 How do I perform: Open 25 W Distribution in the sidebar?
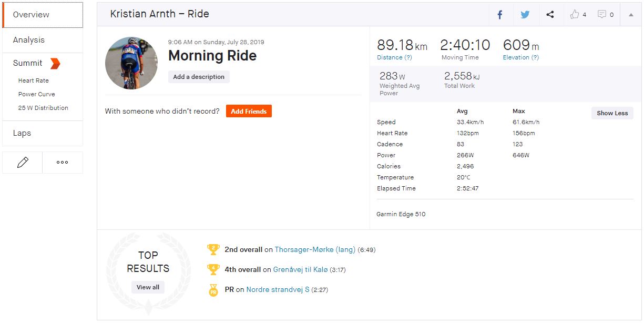(x=43, y=108)
